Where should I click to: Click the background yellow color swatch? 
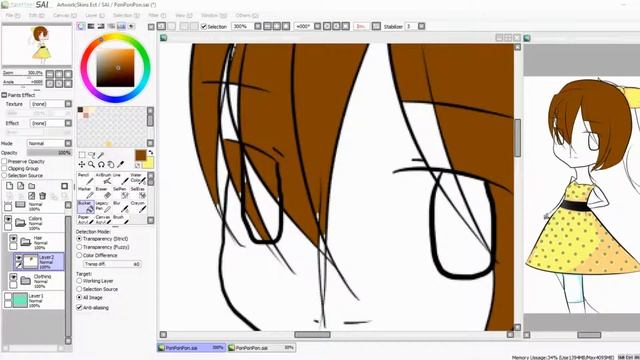(x=149, y=163)
